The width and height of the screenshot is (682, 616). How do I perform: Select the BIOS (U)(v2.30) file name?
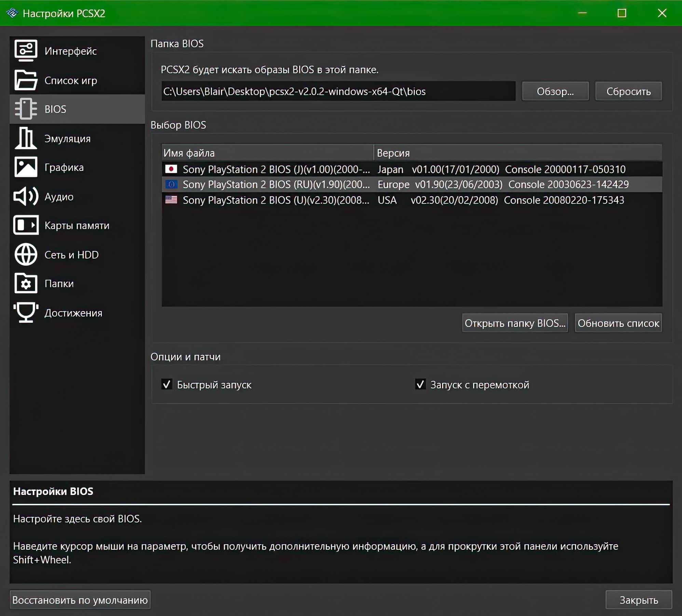point(276,200)
